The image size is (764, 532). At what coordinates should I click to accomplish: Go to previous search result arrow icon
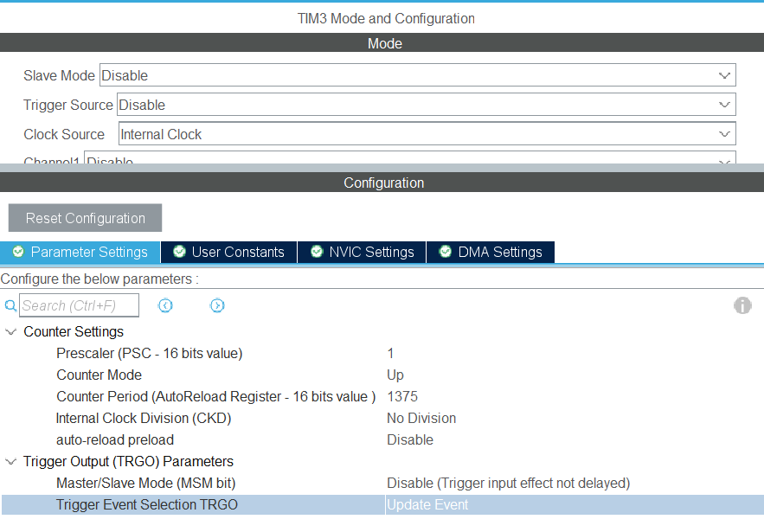(x=165, y=305)
